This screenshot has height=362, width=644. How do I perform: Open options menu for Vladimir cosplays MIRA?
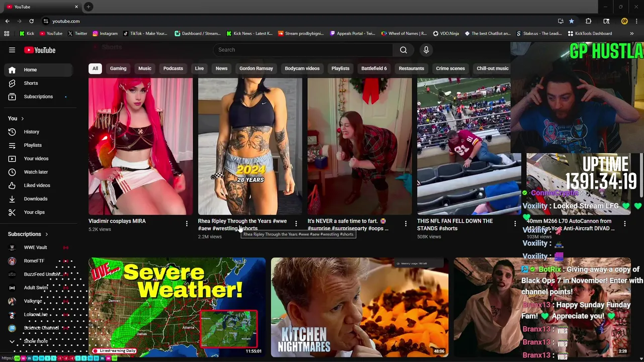(x=187, y=224)
